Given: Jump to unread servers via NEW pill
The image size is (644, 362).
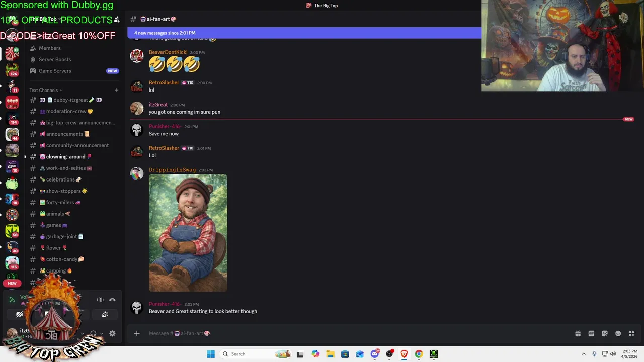Looking at the screenshot, I should [x=12, y=283].
